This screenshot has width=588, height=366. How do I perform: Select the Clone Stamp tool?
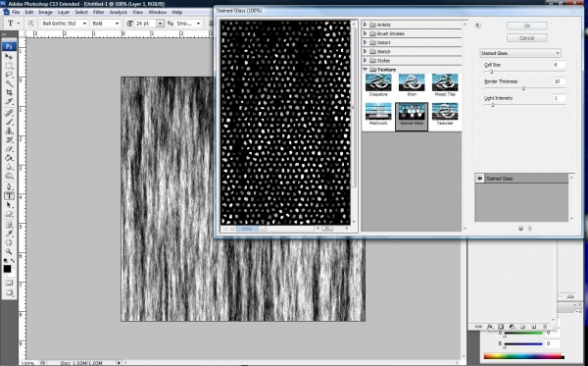coord(9,131)
